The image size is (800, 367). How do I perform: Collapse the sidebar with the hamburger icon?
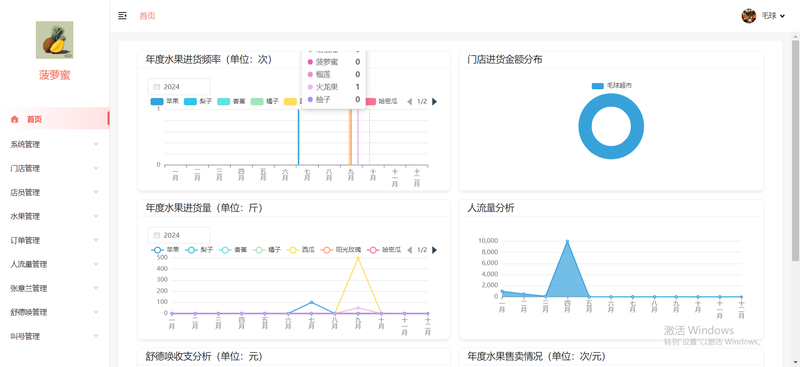(x=122, y=16)
